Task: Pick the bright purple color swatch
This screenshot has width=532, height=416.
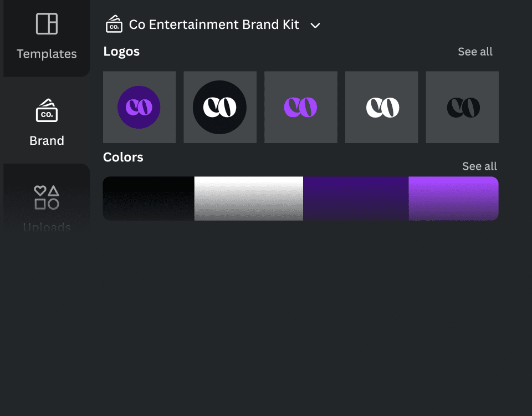Action: tap(453, 198)
